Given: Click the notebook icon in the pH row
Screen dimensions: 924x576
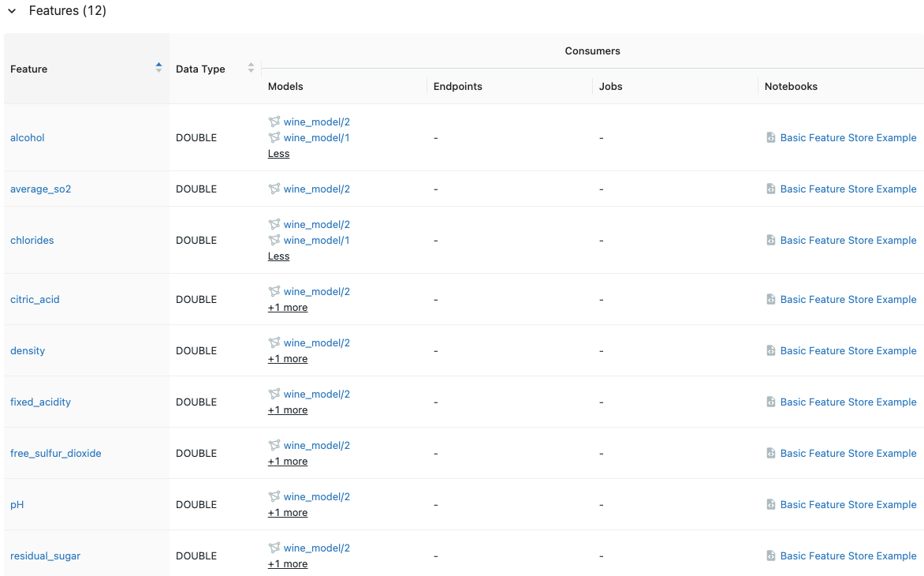Looking at the screenshot, I should pyautogui.click(x=771, y=504).
